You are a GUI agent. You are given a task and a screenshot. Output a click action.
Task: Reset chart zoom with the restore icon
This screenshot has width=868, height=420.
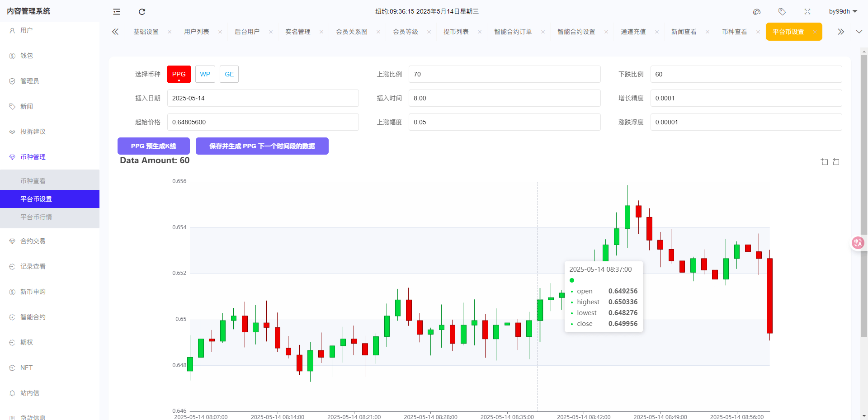tap(836, 161)
